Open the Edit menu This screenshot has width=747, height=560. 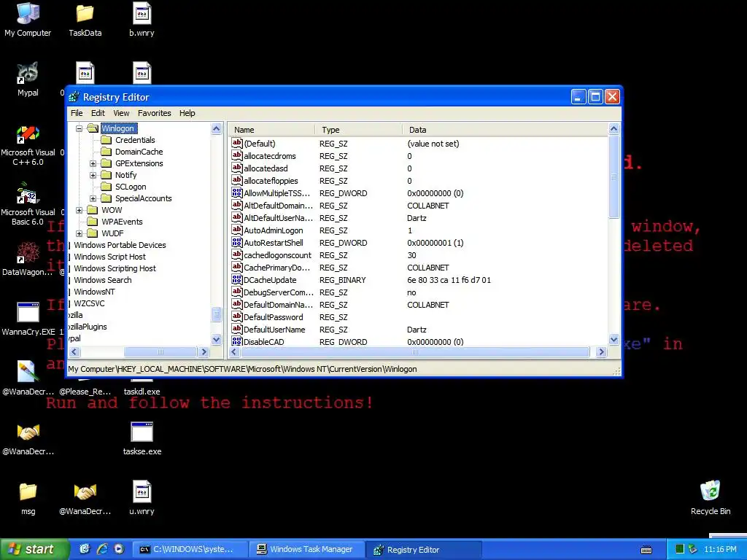(98, 113)
